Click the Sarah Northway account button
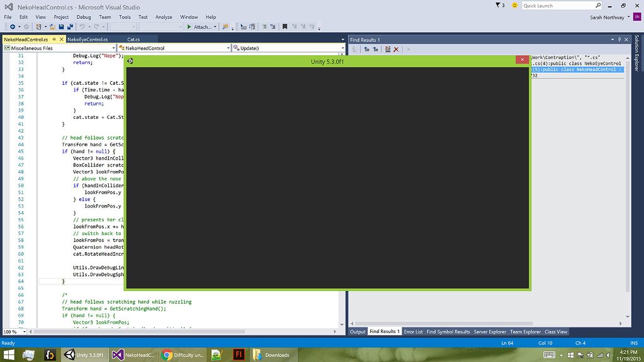 click(608, 17)
